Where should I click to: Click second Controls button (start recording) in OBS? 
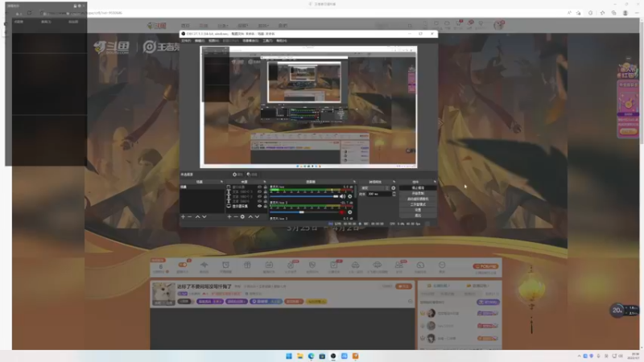point(418,193)
